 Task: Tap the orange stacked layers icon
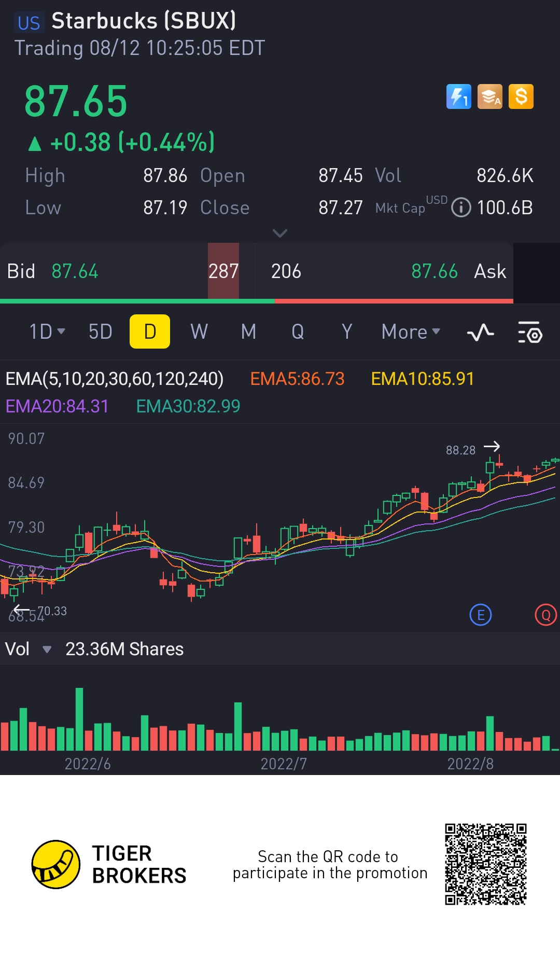click(x=490, y=96)
